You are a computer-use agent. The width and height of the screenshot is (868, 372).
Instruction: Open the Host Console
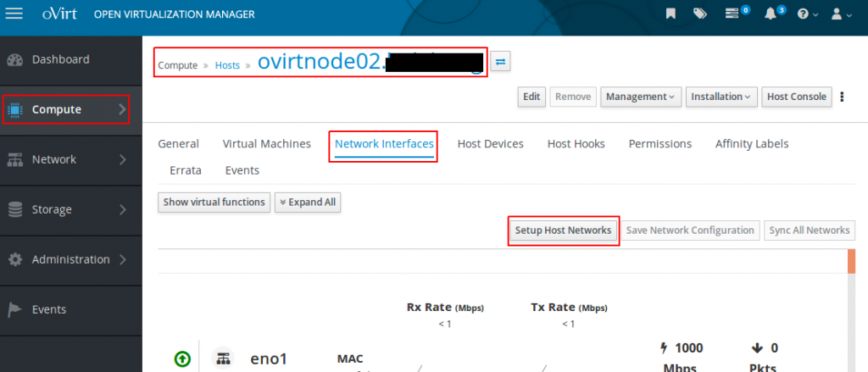[x=797, y=97]
